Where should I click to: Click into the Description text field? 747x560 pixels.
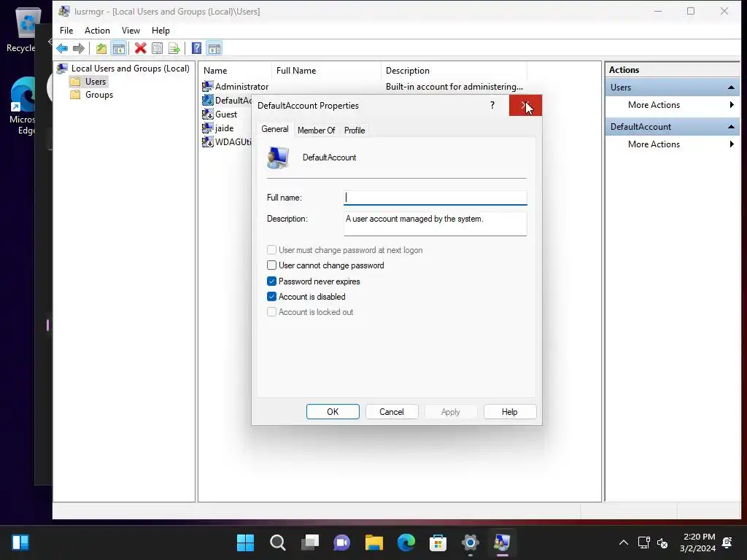pyautogui.click(x=436, y=223)
